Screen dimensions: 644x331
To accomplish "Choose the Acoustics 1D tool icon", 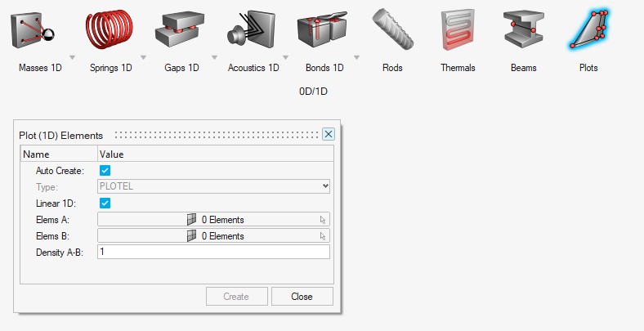I will pos(251,29).
